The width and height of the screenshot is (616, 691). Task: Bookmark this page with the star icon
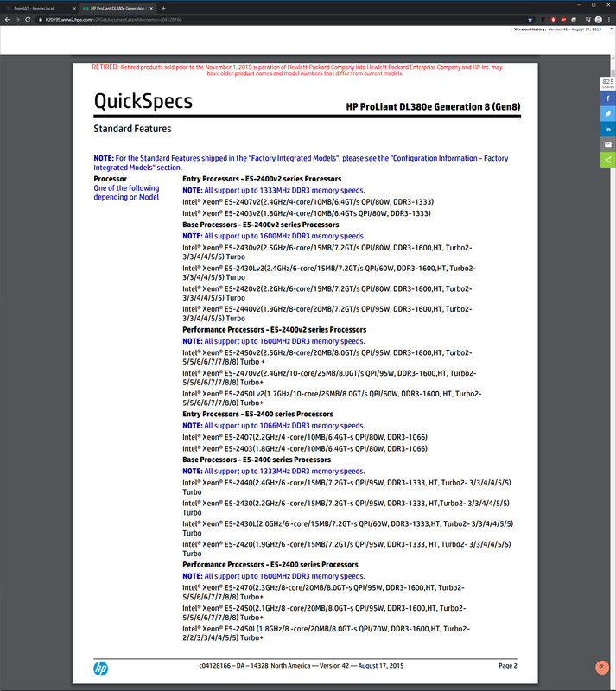[530, 19]
